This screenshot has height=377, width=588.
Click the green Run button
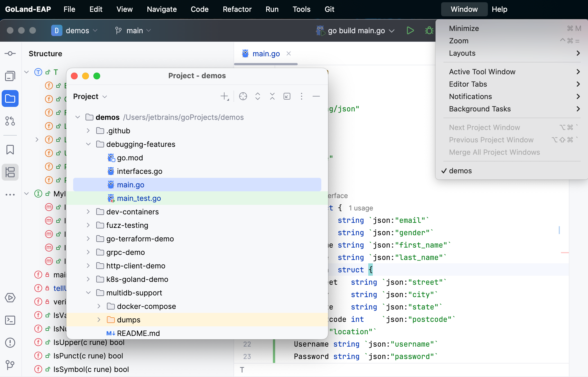pyautogui.click(x=410, y=30)
